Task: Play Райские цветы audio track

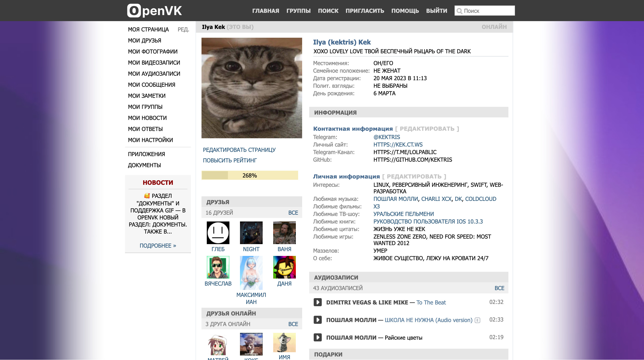Action: point(317,337)
